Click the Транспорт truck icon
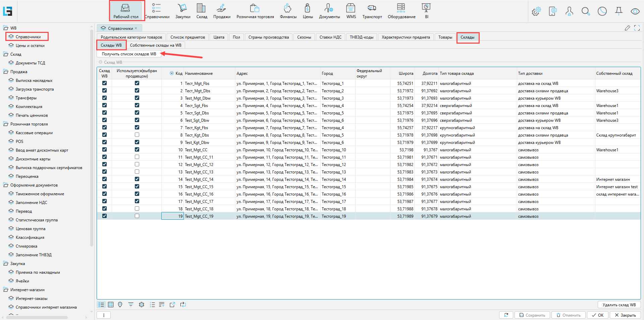Screen dimensions: 644x320 pos(372,11)
